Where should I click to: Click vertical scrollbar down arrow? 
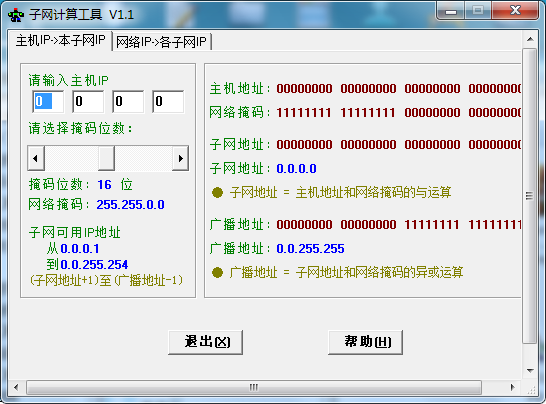point(530,371)
